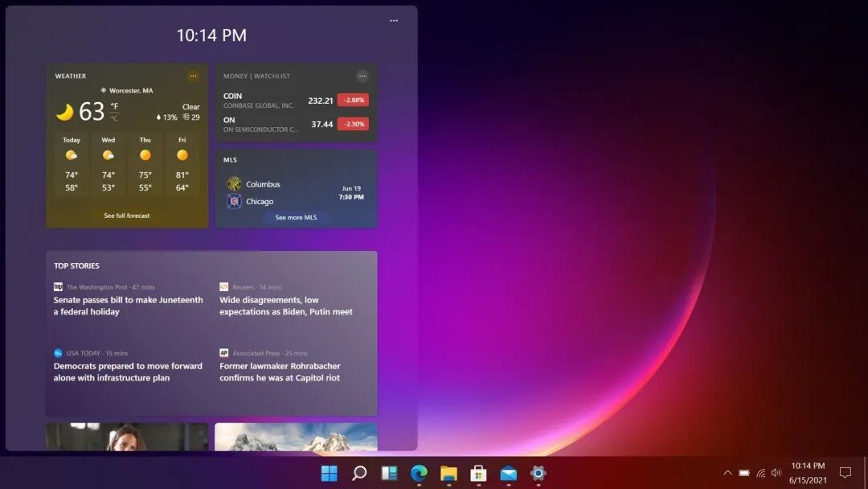Click the -2.88% change badge
The height and width of the screenshot is (489, 868).
(353, 101)
